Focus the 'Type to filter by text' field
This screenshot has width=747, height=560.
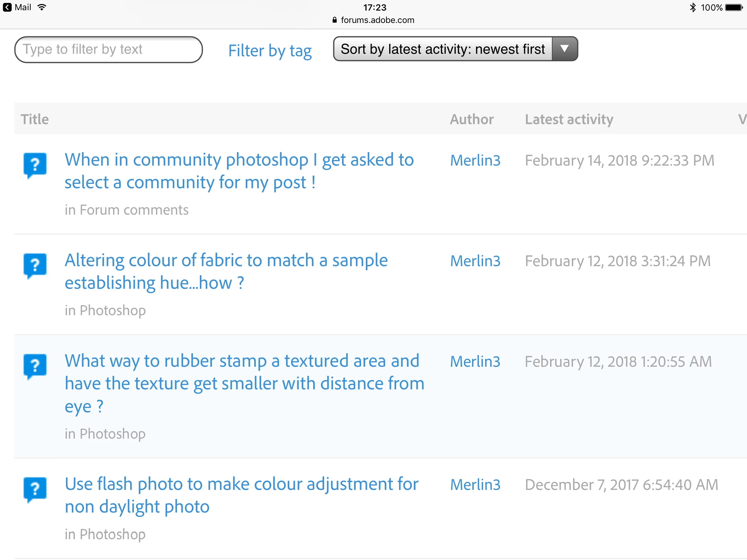click(108, 50)
